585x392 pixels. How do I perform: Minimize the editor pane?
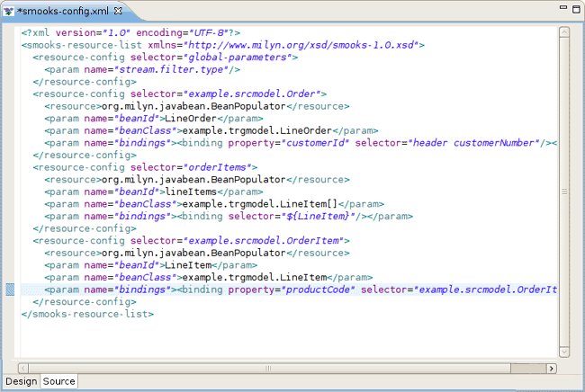[563, 7]
